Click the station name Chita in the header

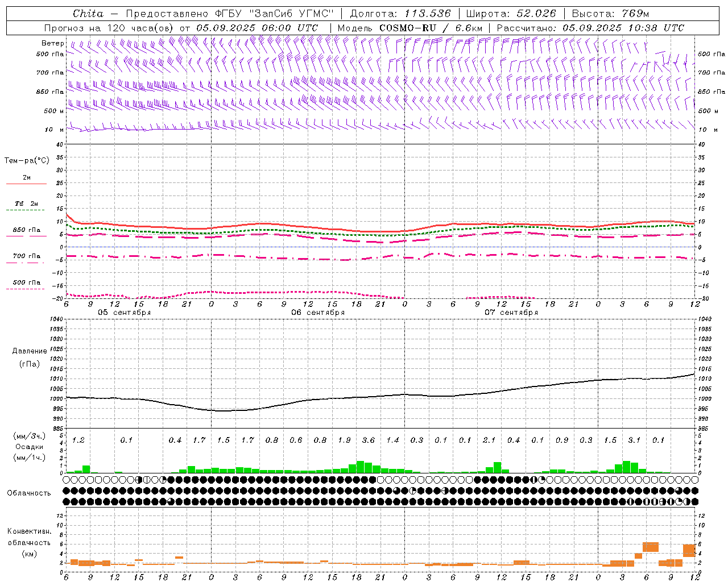pyautogui.click(x=88, y=14)
